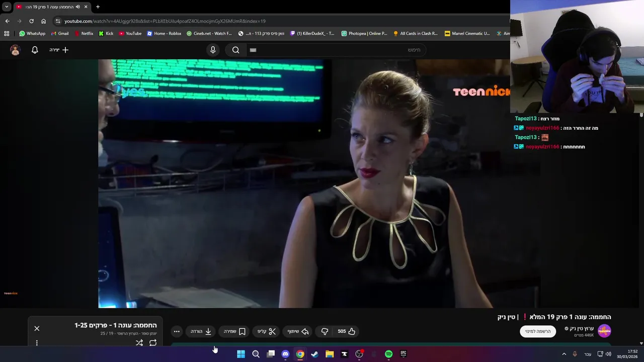The image size is (644, 362).
Task: Open the Marvel Cinematic Universe bookmark
Action: (467, 34)
